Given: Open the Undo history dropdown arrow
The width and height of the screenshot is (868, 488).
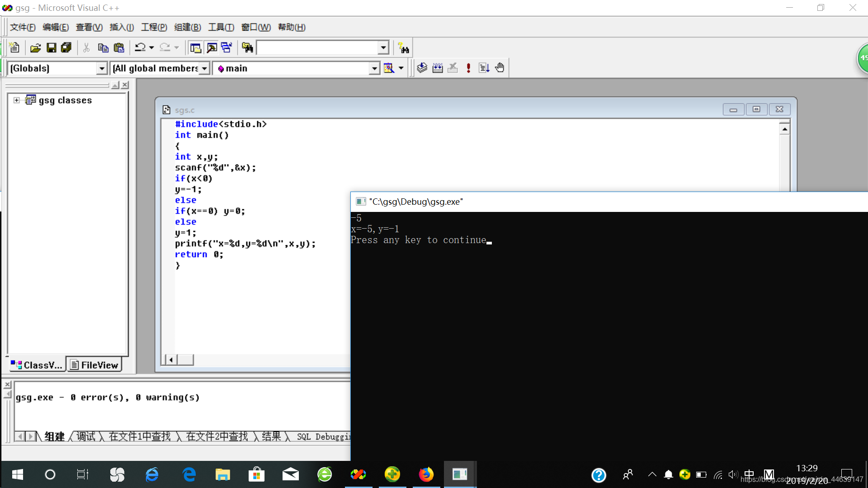Looking at the screenshot, I should point(151,47).
